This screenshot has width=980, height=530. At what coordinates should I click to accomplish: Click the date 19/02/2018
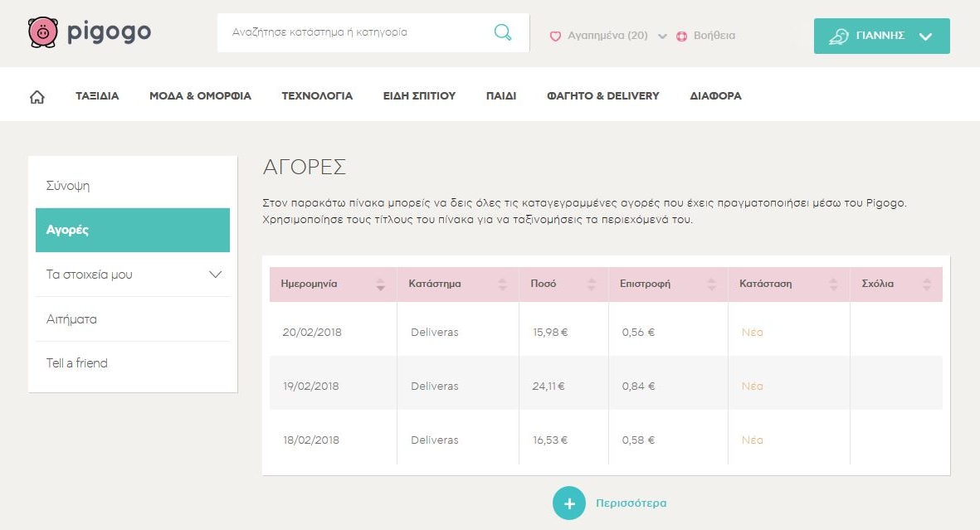(310, 387)
